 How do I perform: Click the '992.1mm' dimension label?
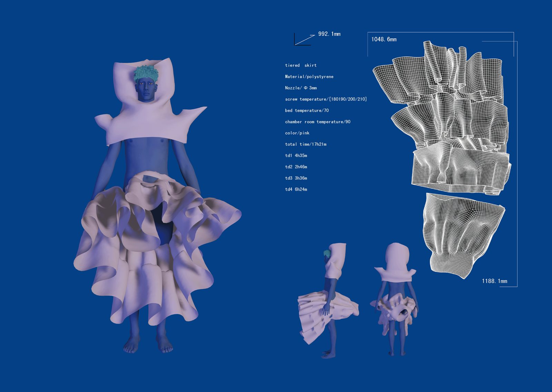pos(329,34)
